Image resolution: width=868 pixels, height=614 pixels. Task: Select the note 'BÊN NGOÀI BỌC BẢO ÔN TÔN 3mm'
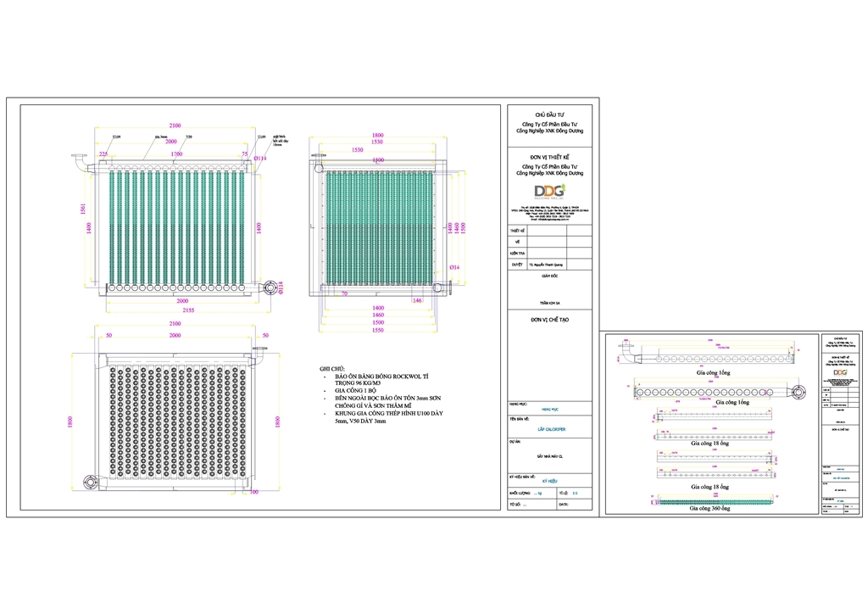coord(387,402)
